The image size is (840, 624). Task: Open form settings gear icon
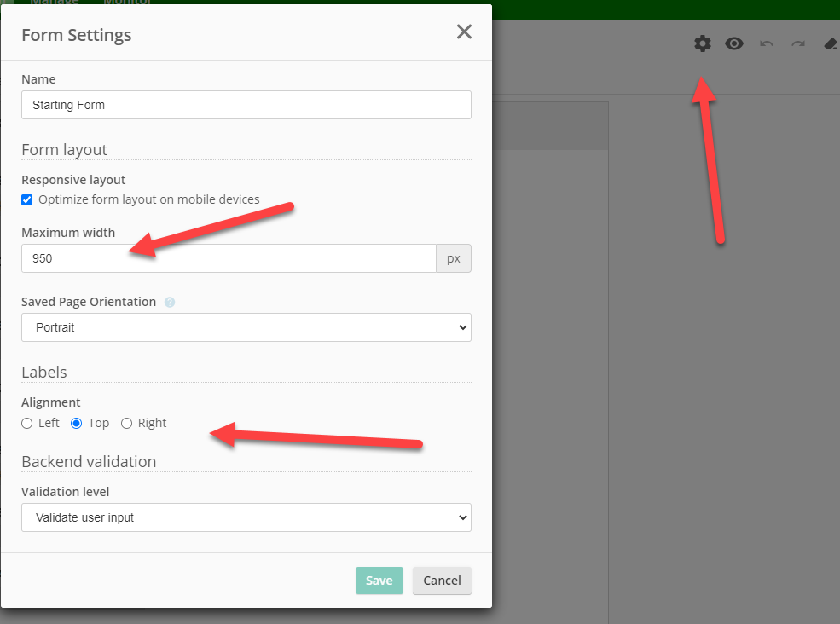[x=702, y=43]
